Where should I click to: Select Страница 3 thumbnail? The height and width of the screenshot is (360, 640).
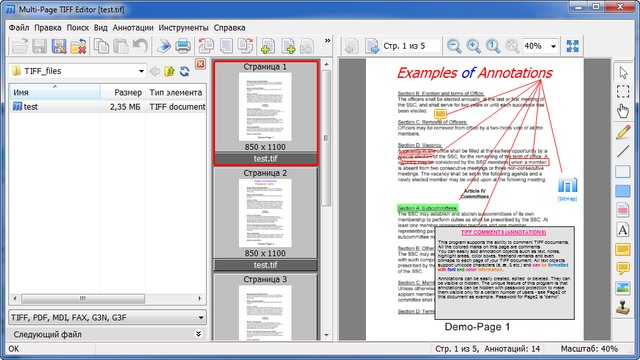[x=265, y=307]
